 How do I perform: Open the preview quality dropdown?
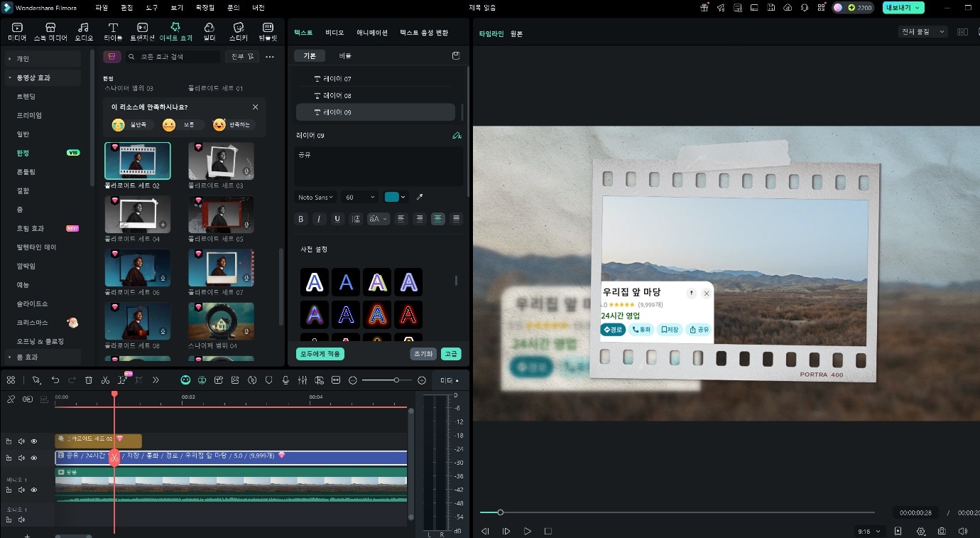(923, 32)
